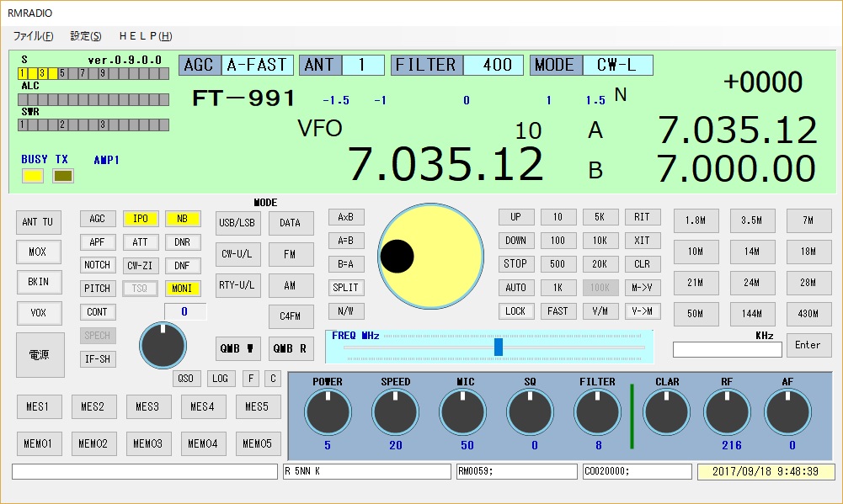Click the RIT button
The width and height of the screenshot is (843, 504).
[x=643, y=217]
